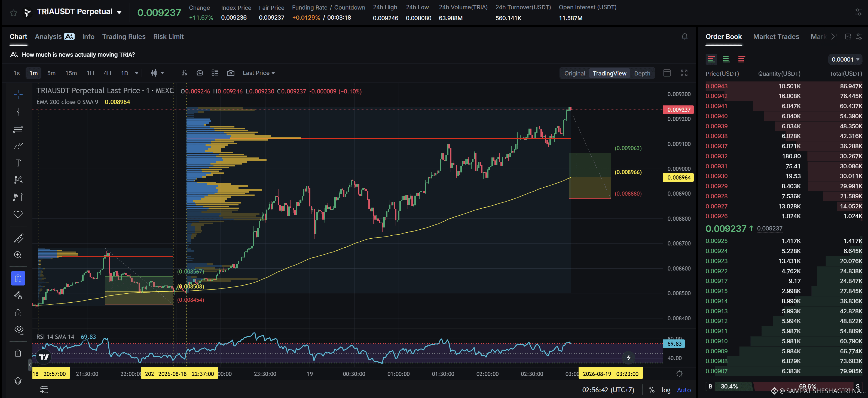Image resolution: width=868 pixels, height=398 pixels.
Task: Toggle log scale on chart
Action: tap(665, 390)
